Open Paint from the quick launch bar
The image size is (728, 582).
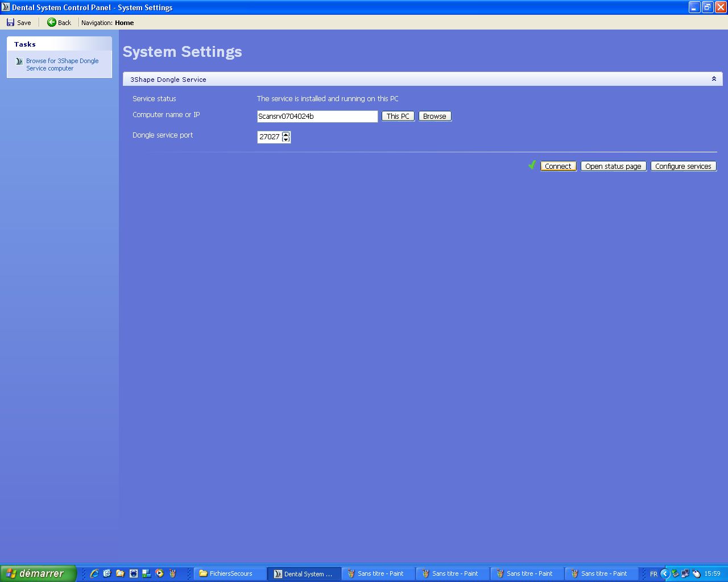tap(172, 573)
